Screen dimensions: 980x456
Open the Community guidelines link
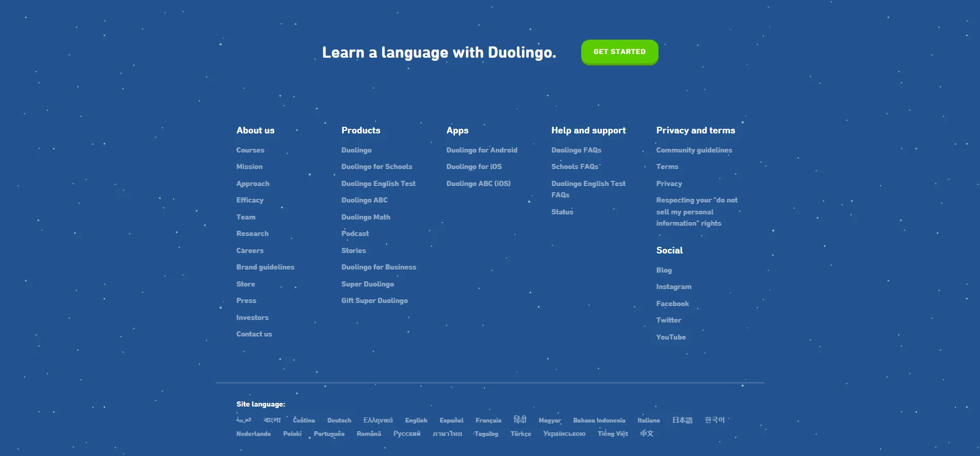(694, 150)
